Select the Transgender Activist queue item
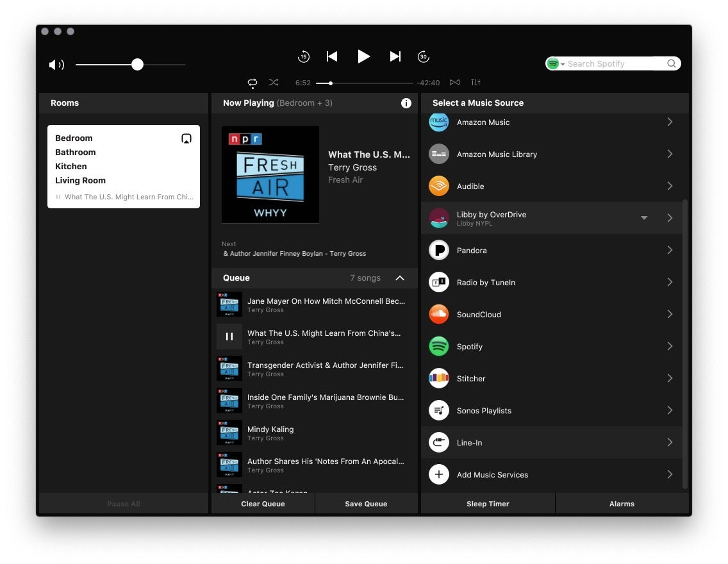The image size is (728, 564). click(x=315, y=369)
